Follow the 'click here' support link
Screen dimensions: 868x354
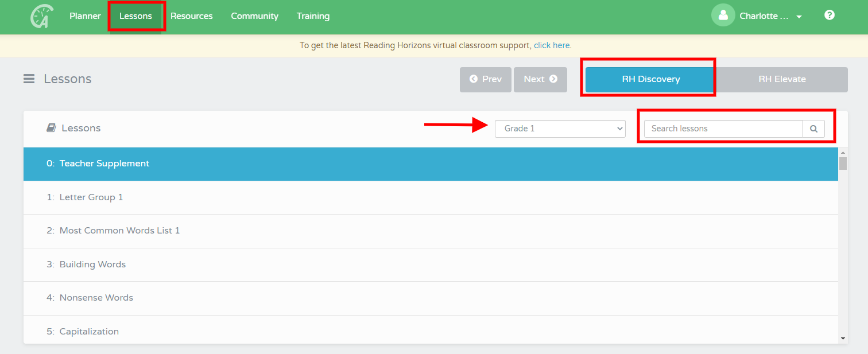pyautogui.click(x=552, y=45)
